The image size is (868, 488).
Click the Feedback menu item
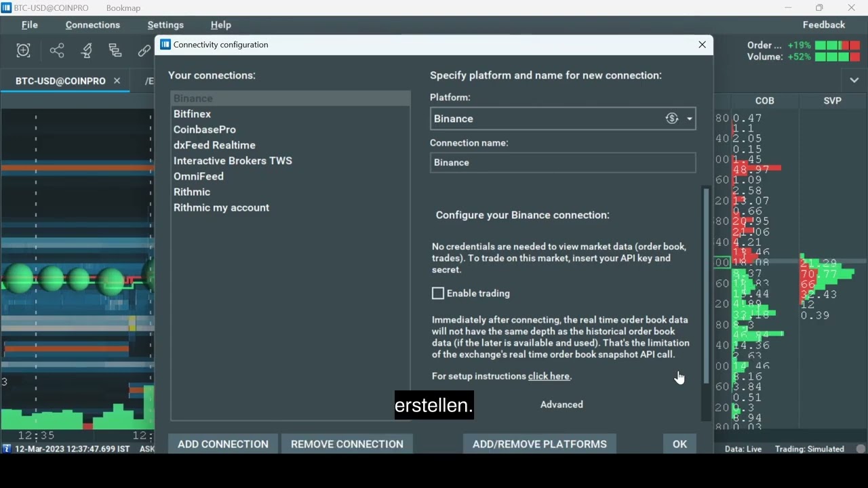click(824, 25)
